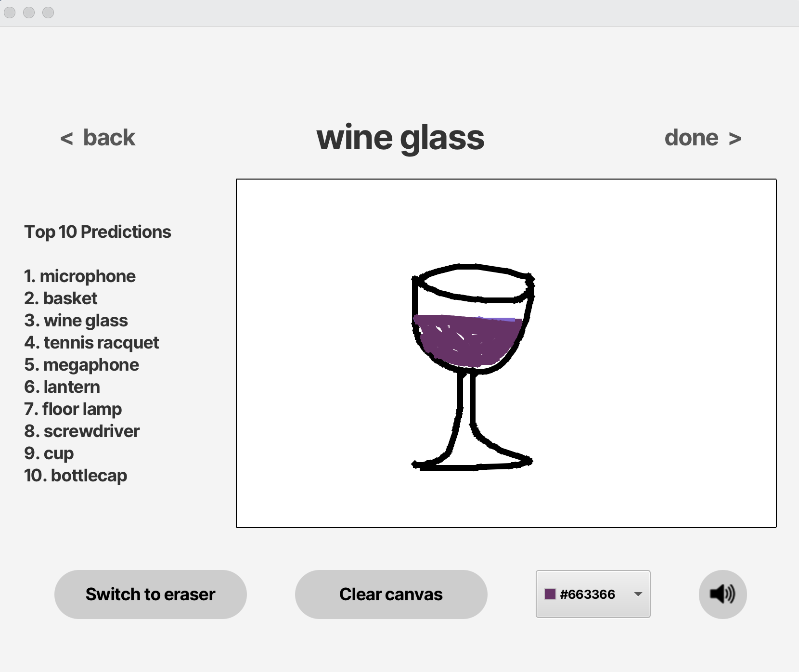Click the 'Top 10 Predictions' heading

coord(98,232)
